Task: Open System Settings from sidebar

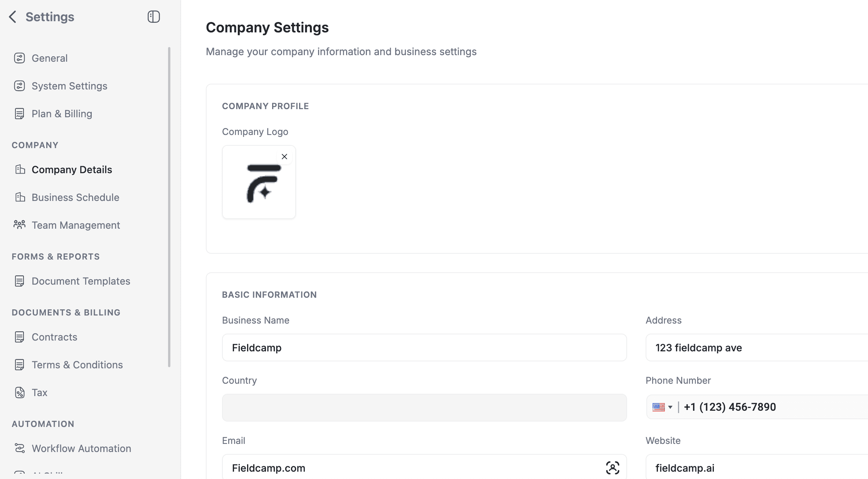Action: [69, 86]
